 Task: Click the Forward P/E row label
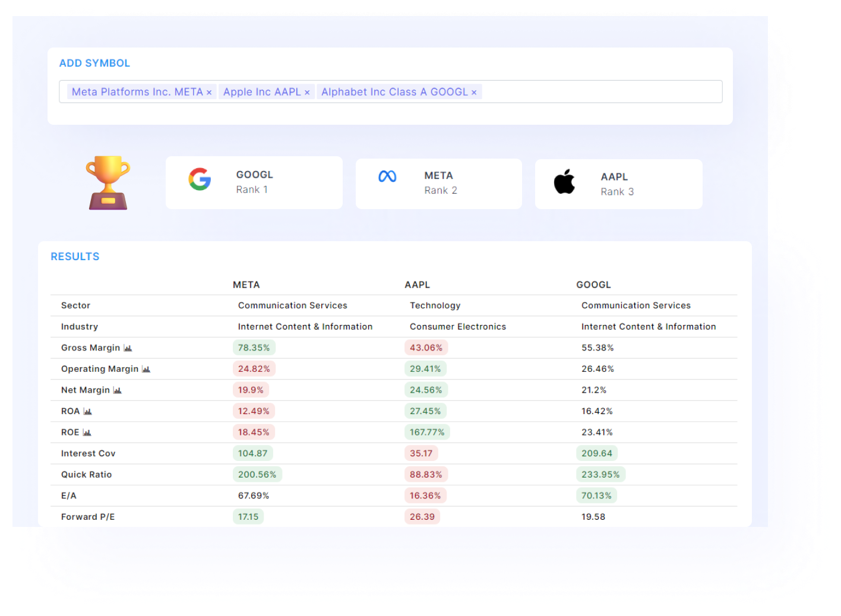click(88, 517)
